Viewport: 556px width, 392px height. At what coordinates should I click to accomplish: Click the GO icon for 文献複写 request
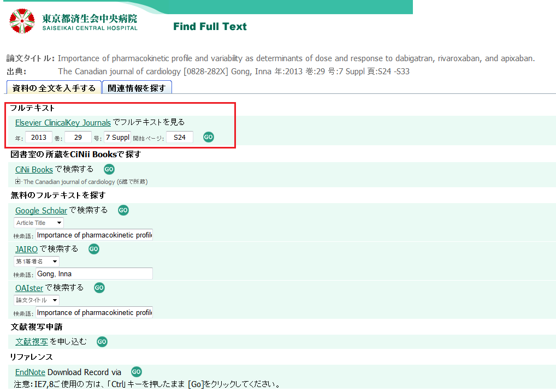(x=102, y=342)
